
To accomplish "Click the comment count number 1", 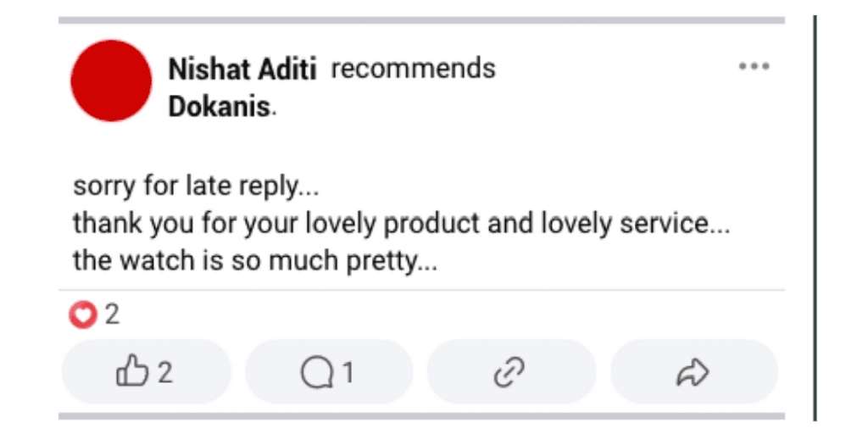I will 348,372.
